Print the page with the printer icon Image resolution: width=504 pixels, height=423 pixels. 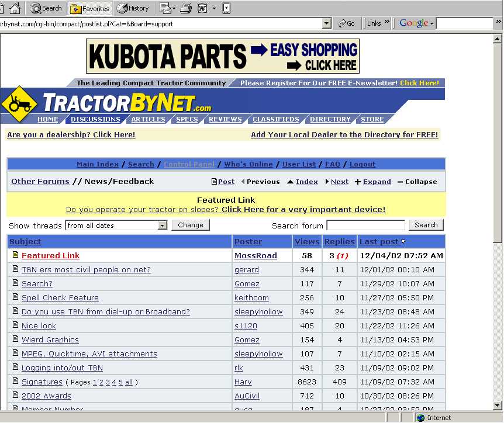pyautogui.click(x=186, y=8)
